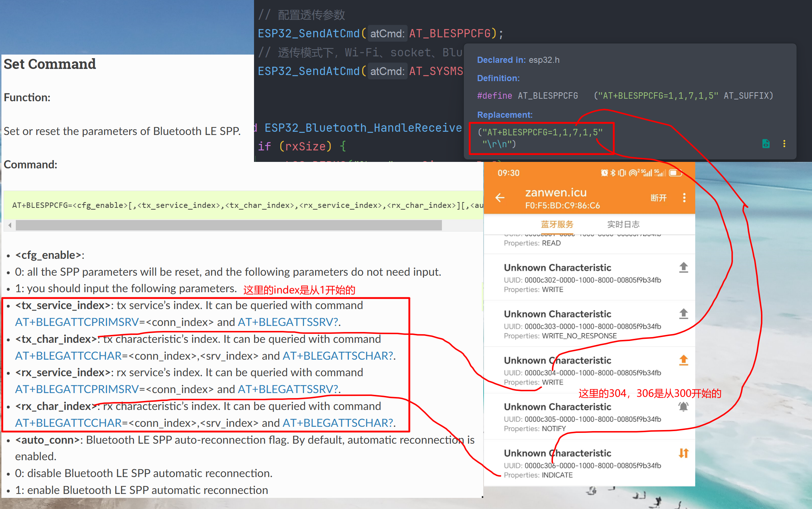Open the popup's vertical three-dot options

point(784,144)
